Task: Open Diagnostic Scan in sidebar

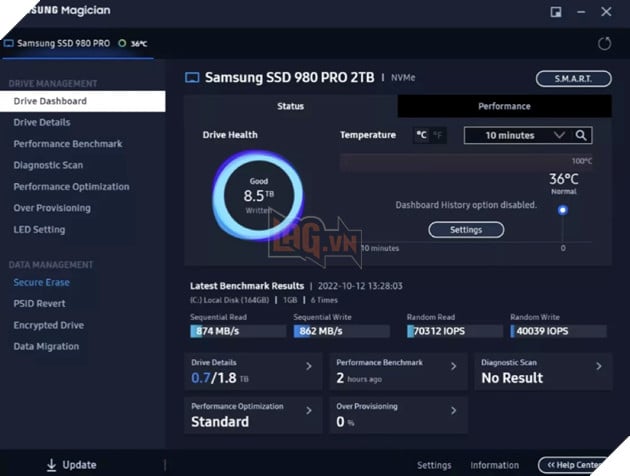Action: pyautogui.click(x=48, y=165)
